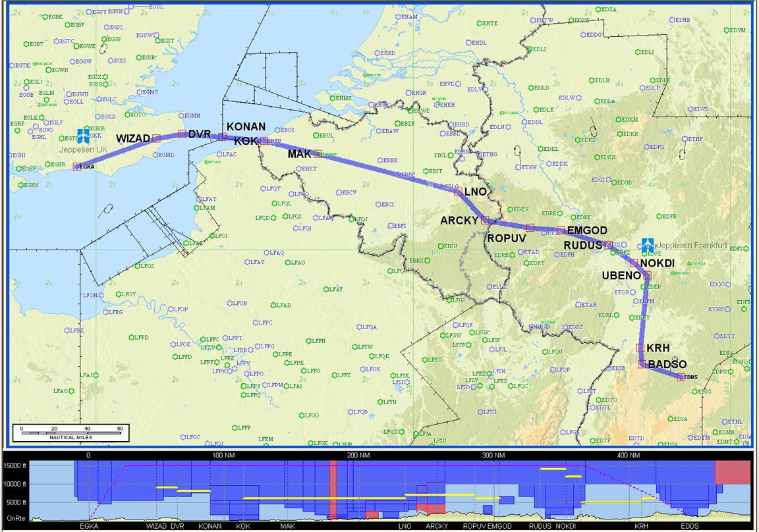The width and height of the screenshot is (759, 532).
Task: Select the WIZAD waypoint red square
Action: 156,138
